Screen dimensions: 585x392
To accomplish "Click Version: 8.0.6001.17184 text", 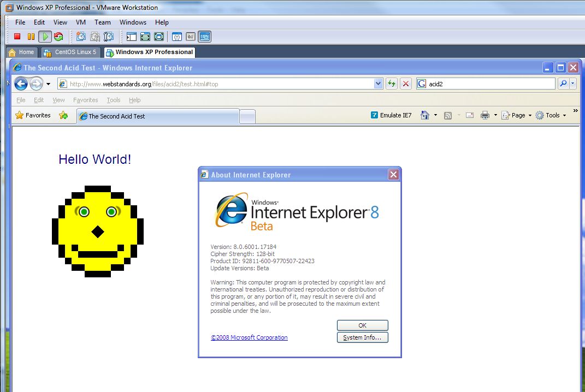I will pos(243,247).
